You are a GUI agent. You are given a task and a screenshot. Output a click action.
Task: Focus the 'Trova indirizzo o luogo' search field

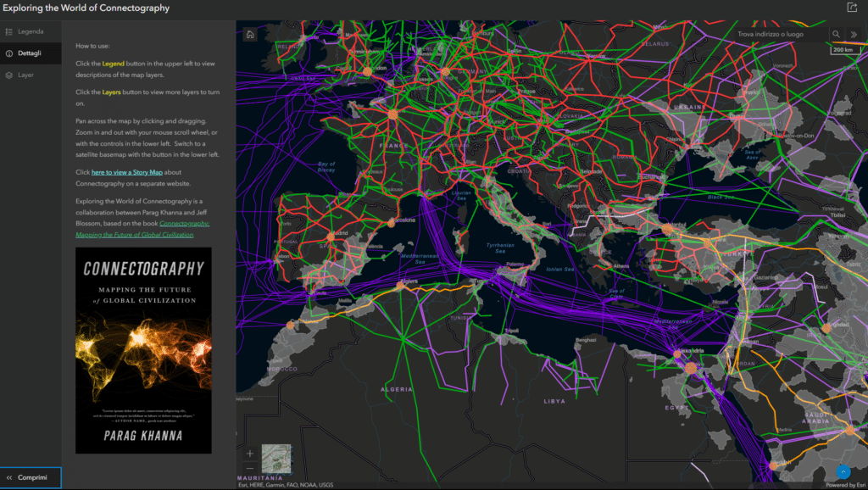[x=781, y=34]
